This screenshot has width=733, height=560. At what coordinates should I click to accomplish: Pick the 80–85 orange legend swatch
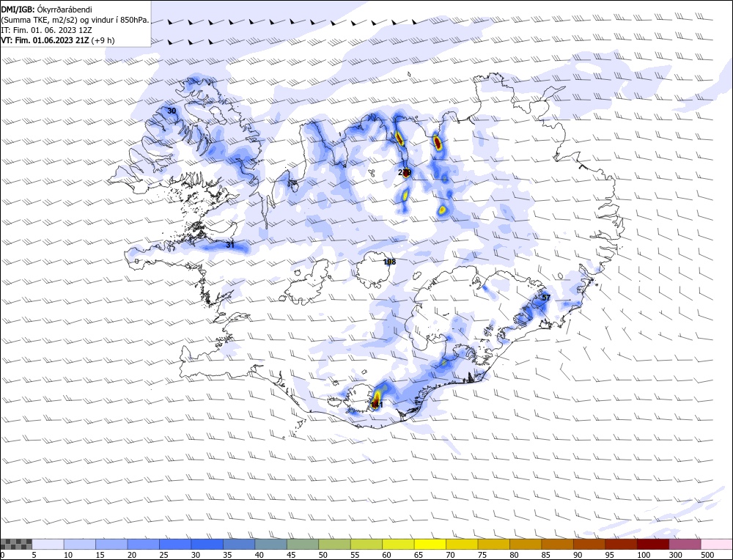tap(525, 544)
